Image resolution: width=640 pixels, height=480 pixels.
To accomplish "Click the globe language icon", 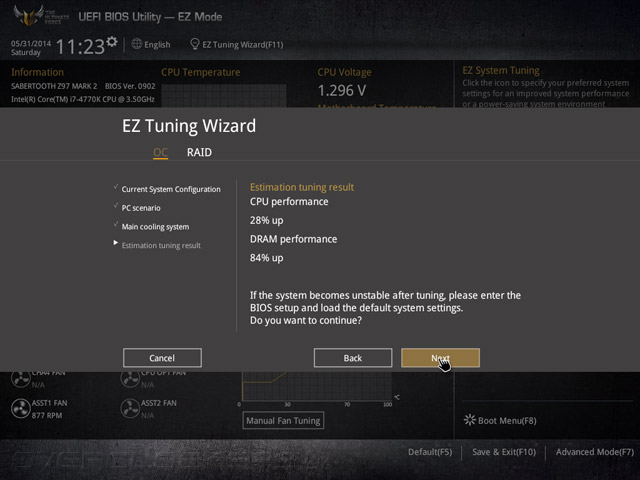I will tap(137, 44).
